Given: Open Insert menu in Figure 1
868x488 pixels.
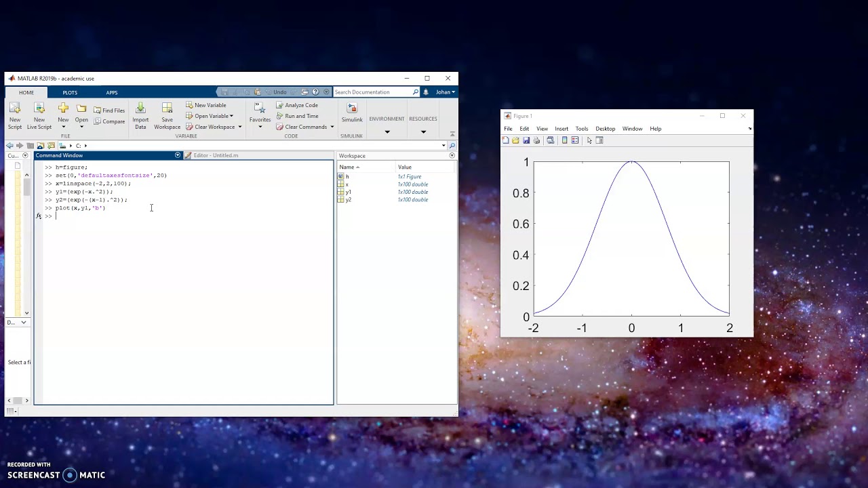Looking at the screenshot, I should point(561,129).
